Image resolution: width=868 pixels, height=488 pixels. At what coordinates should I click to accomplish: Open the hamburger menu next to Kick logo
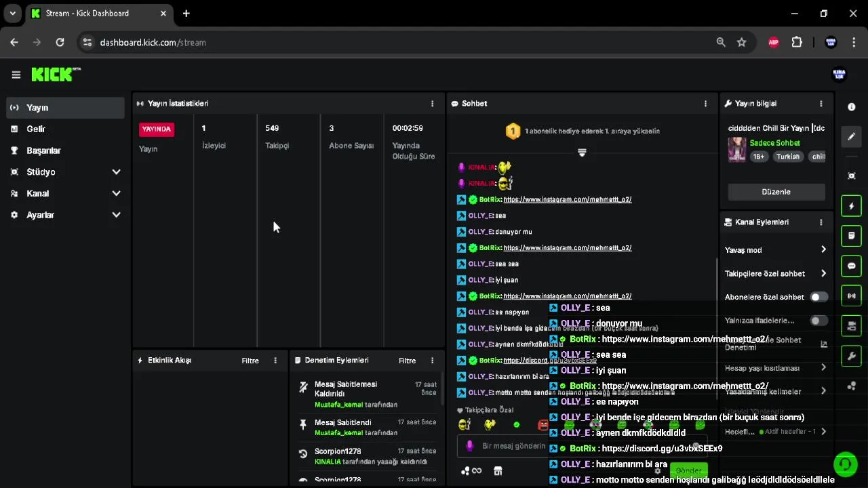[16, 75]
